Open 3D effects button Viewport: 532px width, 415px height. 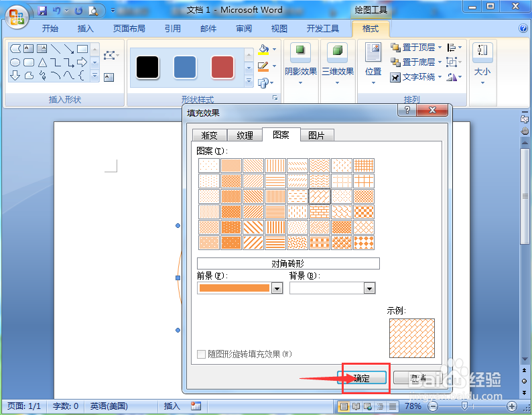[337, 63]
